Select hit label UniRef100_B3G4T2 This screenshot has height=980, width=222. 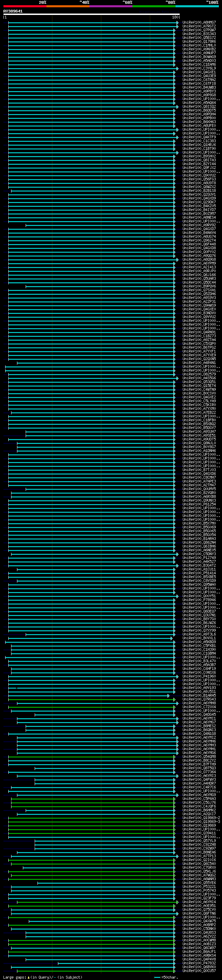(199, 566)
